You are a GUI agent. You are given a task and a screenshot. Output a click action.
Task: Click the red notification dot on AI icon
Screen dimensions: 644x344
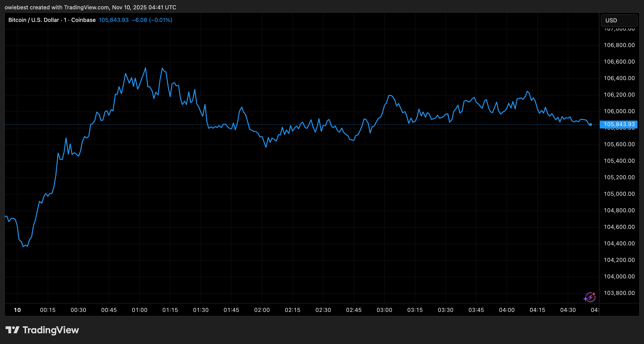point(594,294)
